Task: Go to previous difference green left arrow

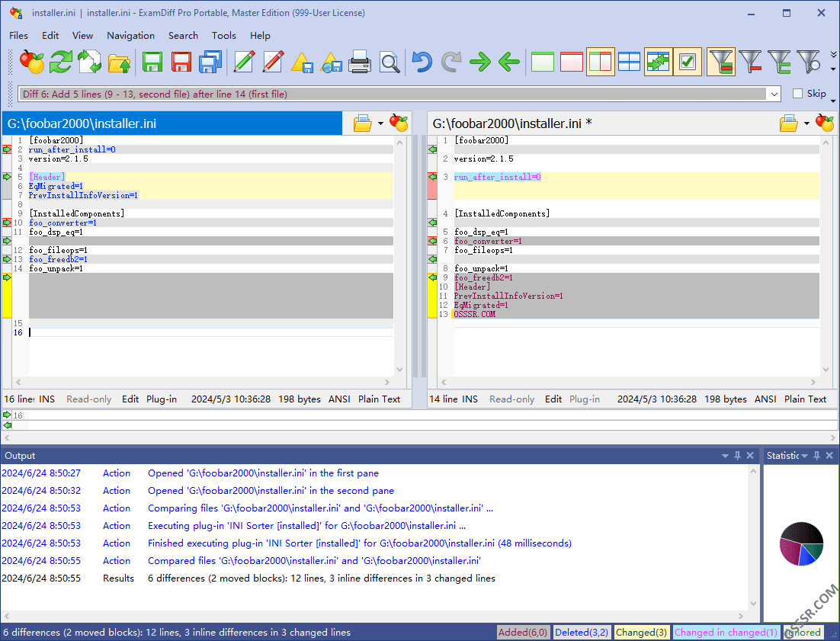Action: coord(509,62)
